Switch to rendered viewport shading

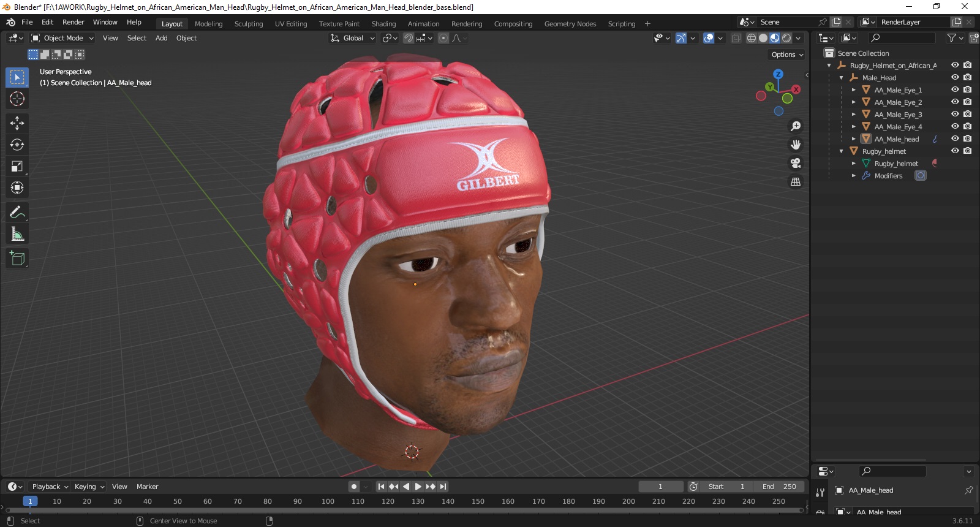786,38
